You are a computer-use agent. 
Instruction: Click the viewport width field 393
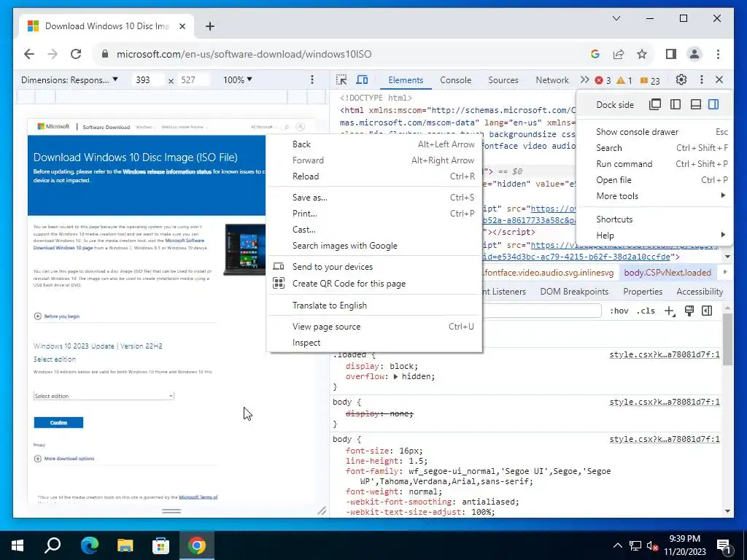pos(147,79)
